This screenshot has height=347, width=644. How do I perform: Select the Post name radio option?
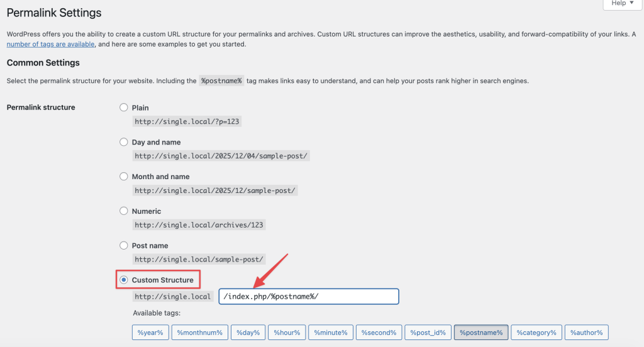pos(124,246)
